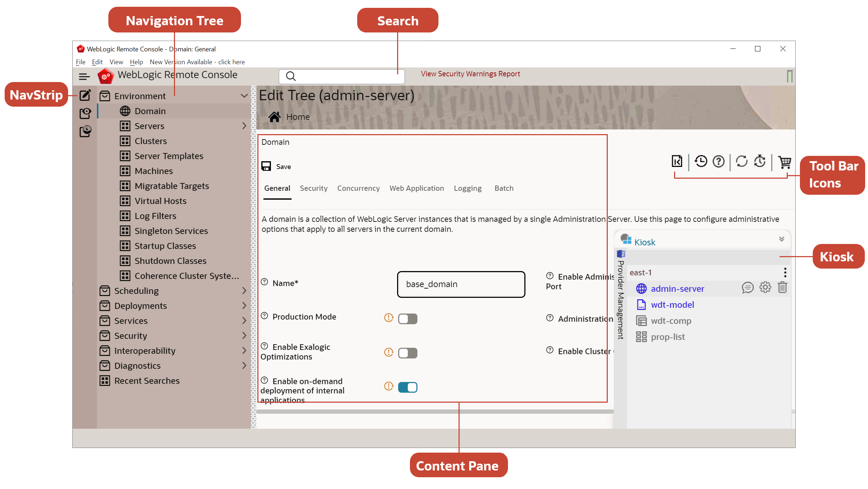Toggle the Production Mode switch off
868x489 pixels.
pyautogui.click(x=407, y=318)
